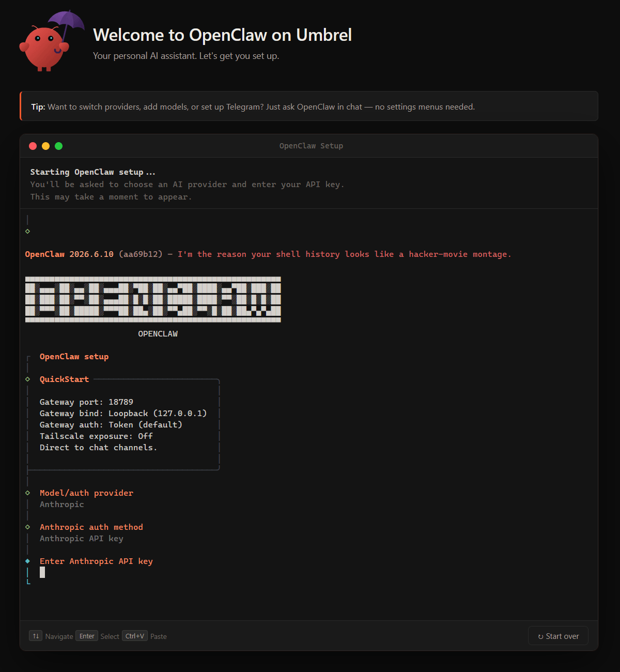Click the 'Model/auth provider' prompt label
The width and height of the screenshot is (620, 672).
[x=86, y=493]
